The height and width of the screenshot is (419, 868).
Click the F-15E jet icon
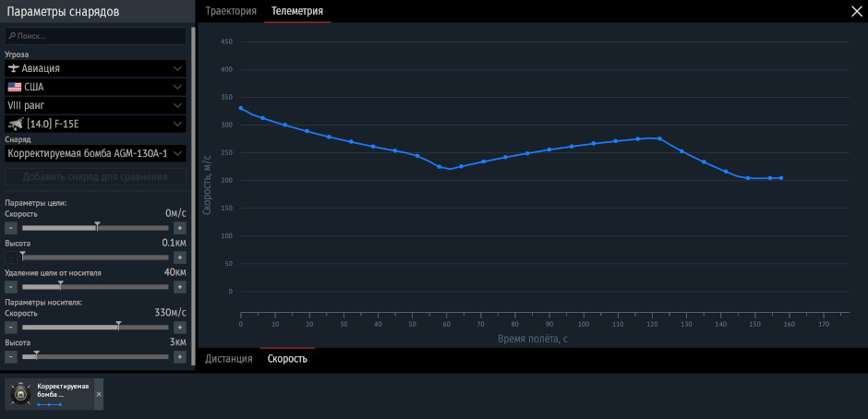click(x=16, y=124)
